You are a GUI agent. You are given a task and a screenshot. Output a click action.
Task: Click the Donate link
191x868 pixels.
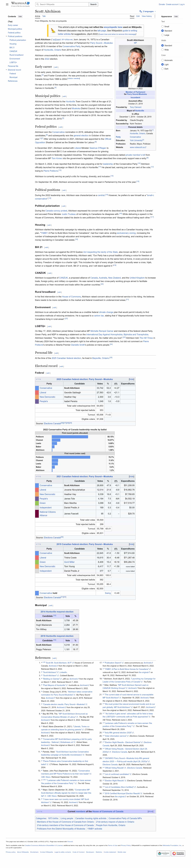pos(162,4)
